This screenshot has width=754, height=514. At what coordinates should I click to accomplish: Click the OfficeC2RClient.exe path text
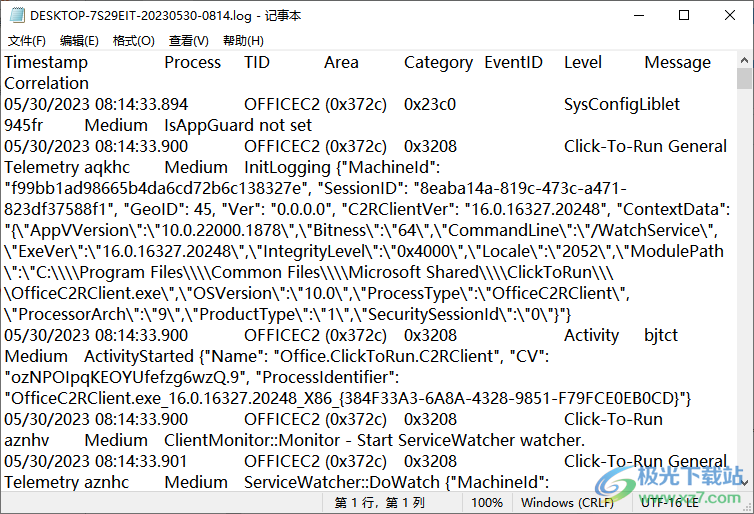(89, 294)
